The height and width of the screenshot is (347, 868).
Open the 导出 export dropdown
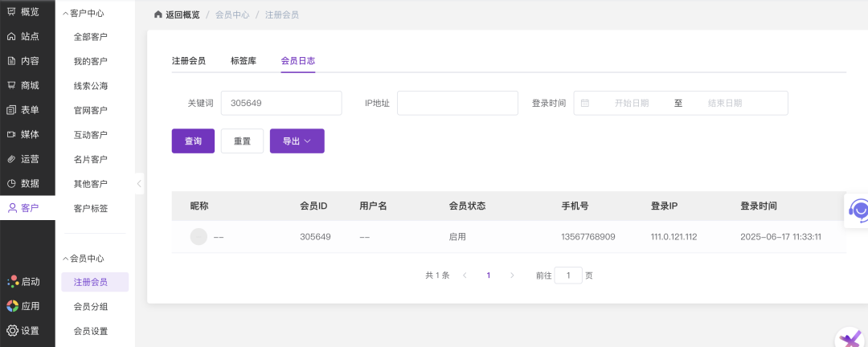pos(297,141)
